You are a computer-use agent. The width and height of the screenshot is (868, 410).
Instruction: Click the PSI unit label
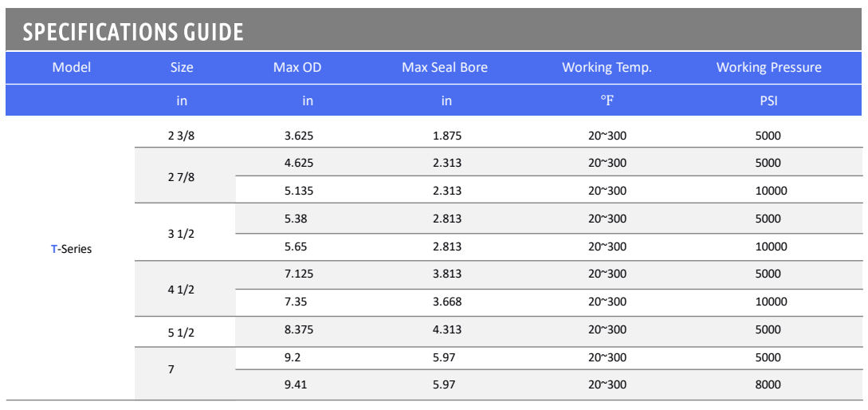(x=768, y=101)
